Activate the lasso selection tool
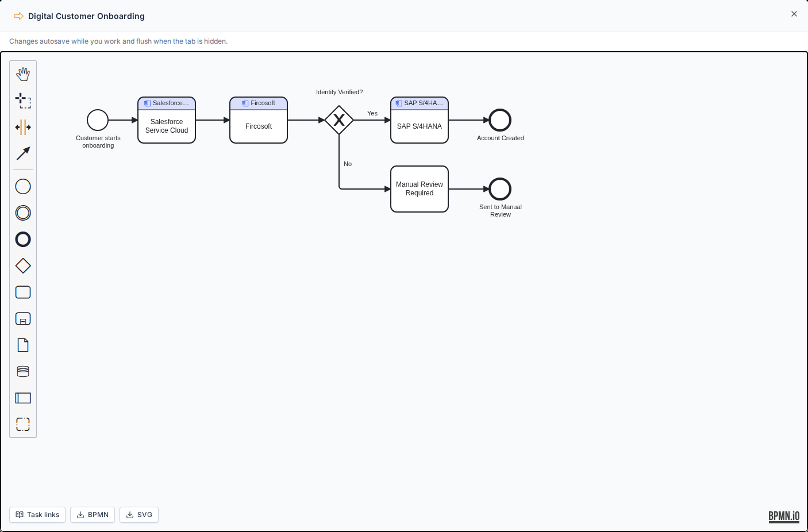The height and width of the screenshot is (532, 808). [x=23, y=101]
